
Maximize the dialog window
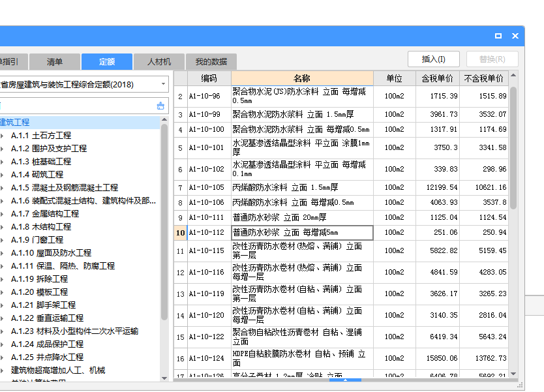(498, 36)
